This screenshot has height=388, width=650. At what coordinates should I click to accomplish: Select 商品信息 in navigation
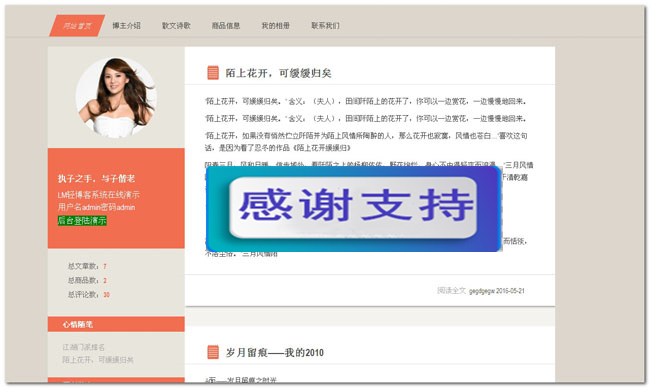226,26
